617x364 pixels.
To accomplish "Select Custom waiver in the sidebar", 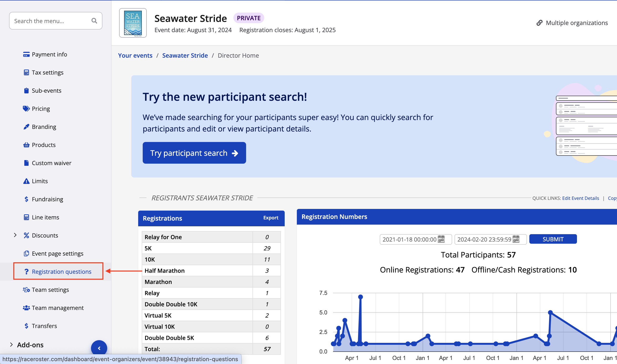I will [51, 163].
